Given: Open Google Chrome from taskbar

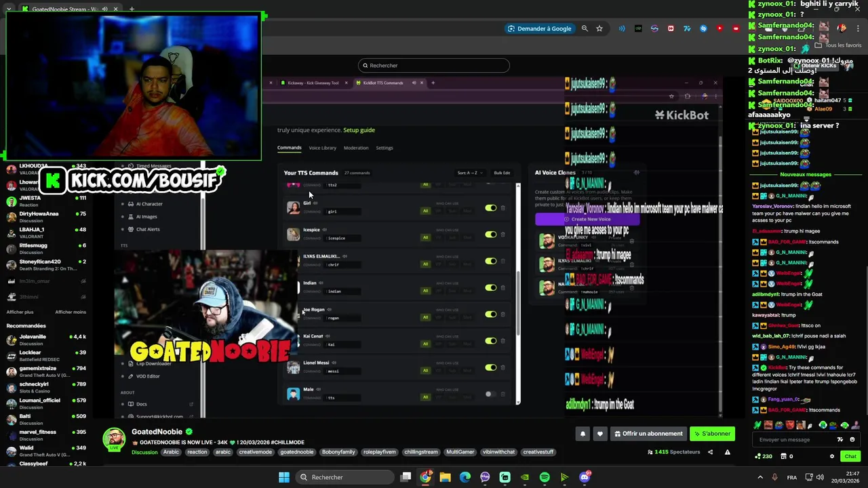Looking at the screenshot, I should click(x=425, y=477).
